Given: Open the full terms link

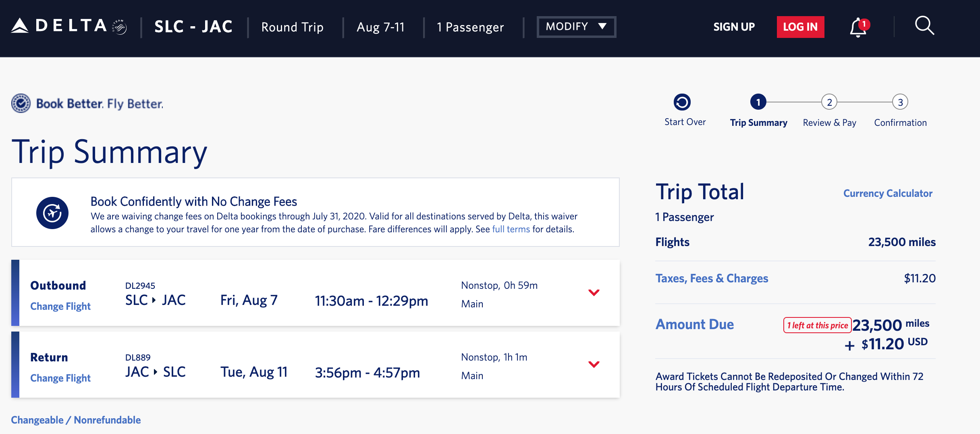Looking at the screenshot, I should point(511,229).
